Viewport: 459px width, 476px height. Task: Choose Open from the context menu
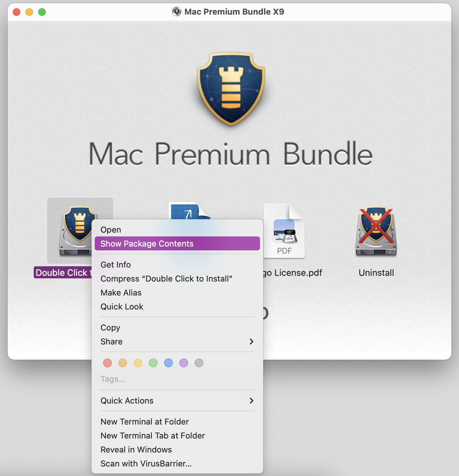point(177,230)
